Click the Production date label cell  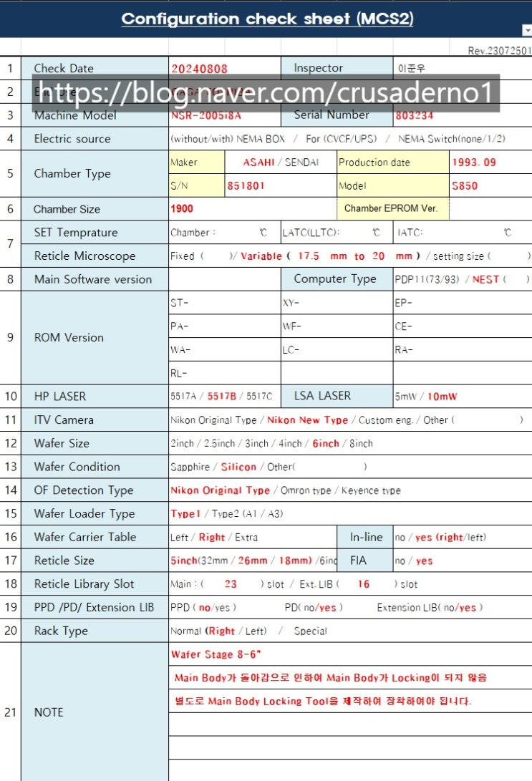393,162
